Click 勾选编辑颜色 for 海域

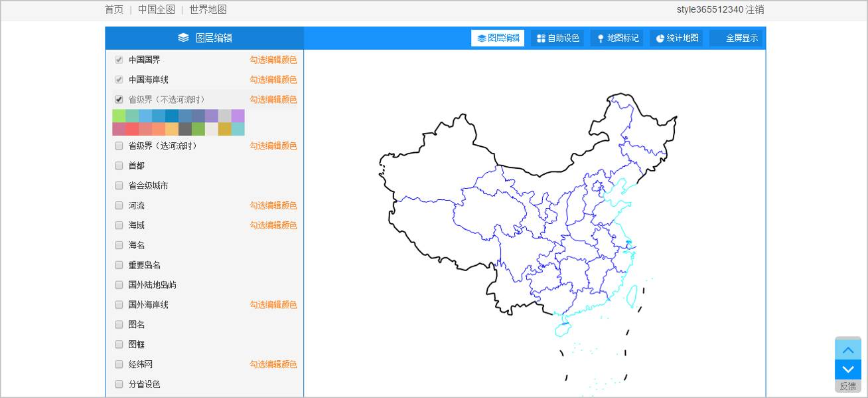click(273, 225)
